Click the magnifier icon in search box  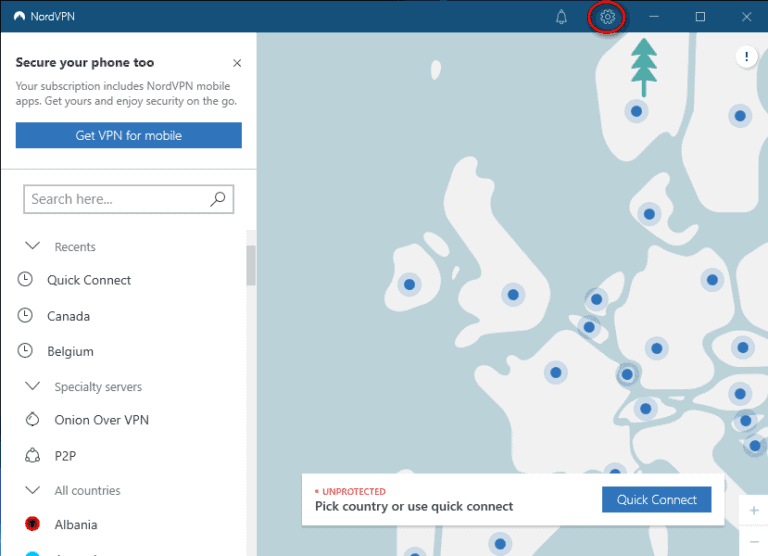[x=218, y=199]
